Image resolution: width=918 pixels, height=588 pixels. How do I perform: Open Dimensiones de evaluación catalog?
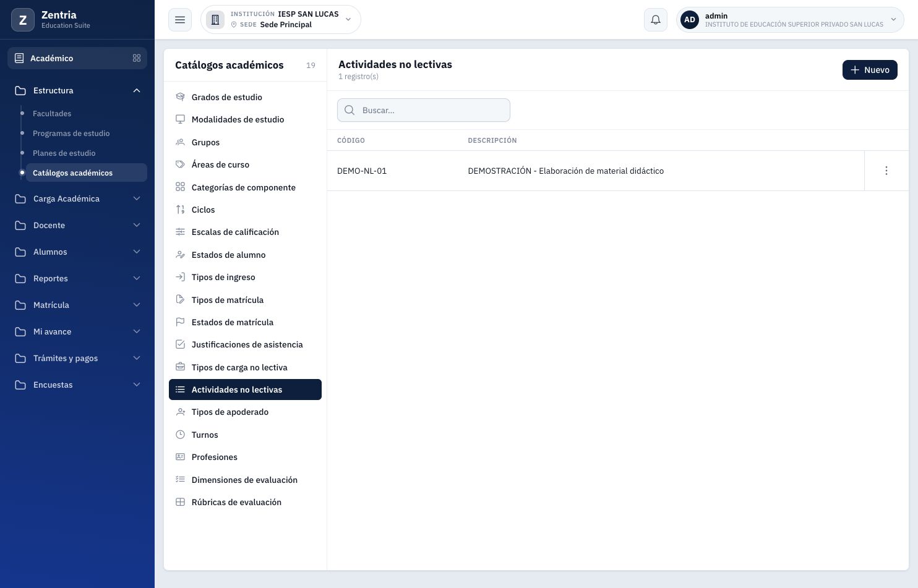tap(245, 480)
